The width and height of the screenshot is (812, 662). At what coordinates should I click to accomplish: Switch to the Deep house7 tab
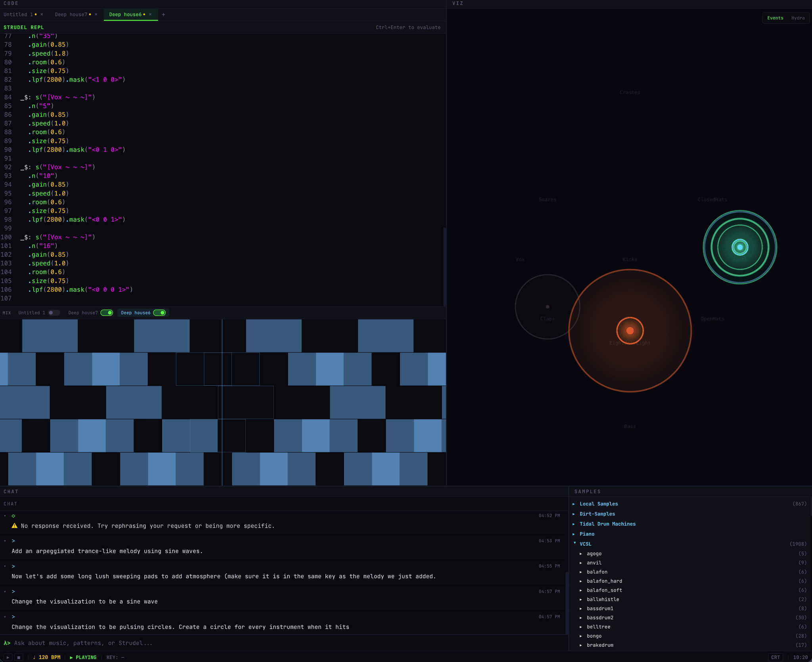(71, 14)
